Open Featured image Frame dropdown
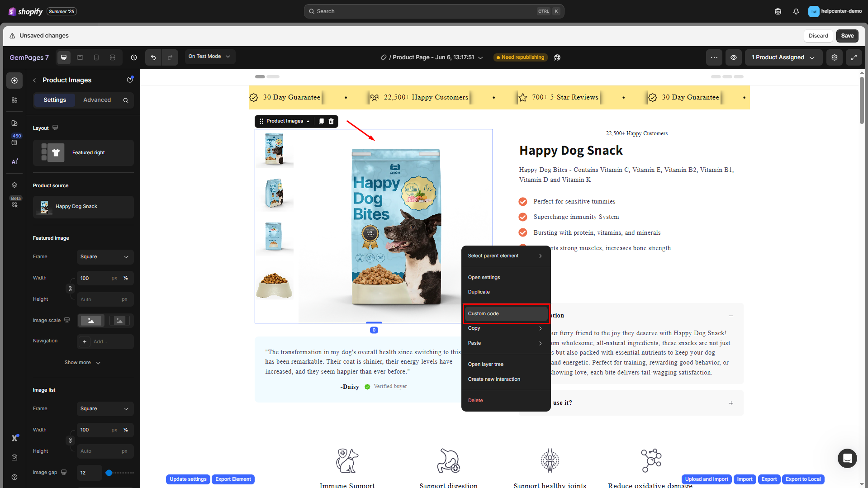 pos(104,257)
